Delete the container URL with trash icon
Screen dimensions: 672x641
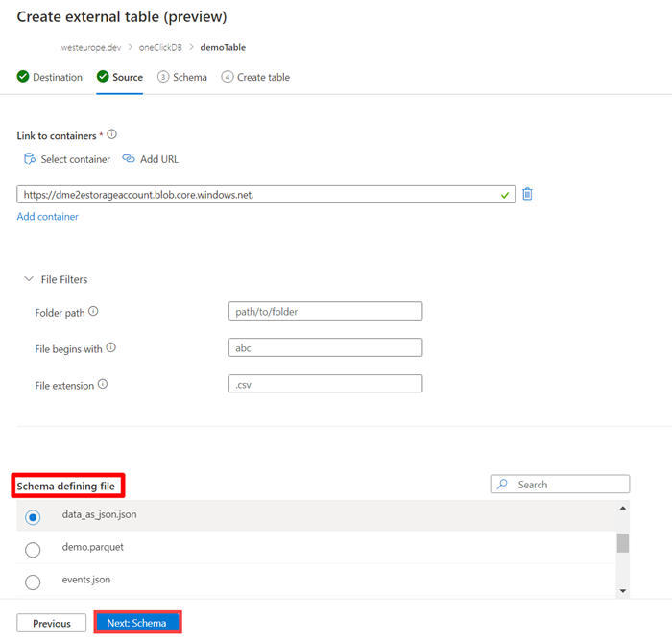coord(527,194)
